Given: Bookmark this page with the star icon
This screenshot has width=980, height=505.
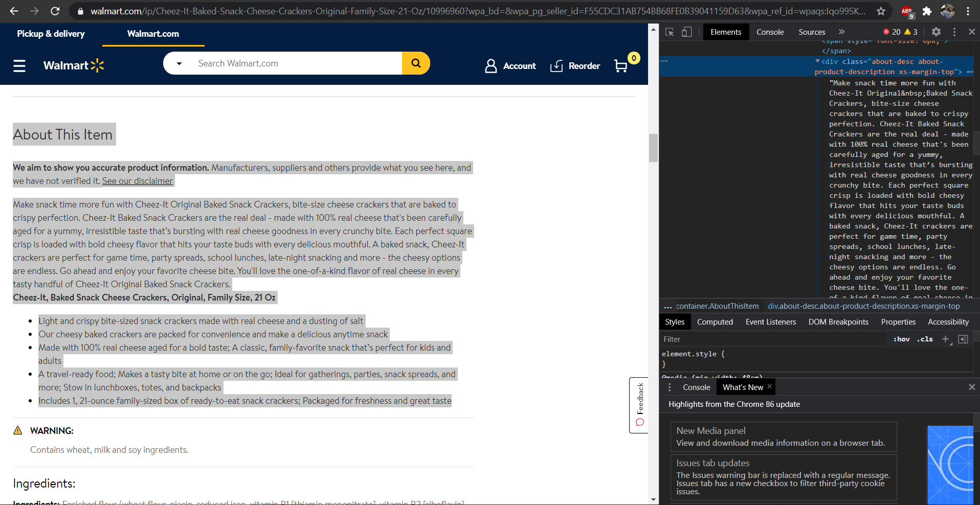Looking at the screenshot, I should point(881,11).
